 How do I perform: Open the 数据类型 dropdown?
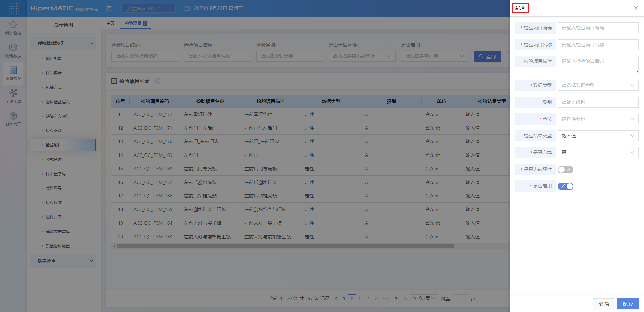(598, 85)
